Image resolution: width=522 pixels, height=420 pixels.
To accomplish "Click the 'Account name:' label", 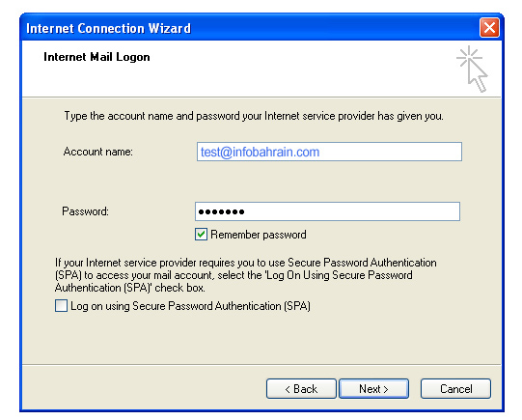I will coord(97,152).
